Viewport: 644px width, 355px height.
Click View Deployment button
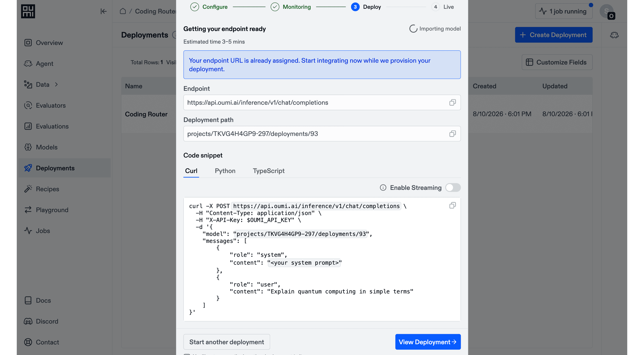428,342
